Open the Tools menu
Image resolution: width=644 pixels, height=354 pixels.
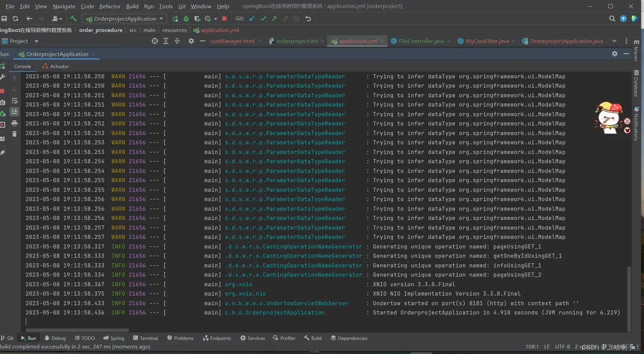pyautogui.click(x=166, y=6)
